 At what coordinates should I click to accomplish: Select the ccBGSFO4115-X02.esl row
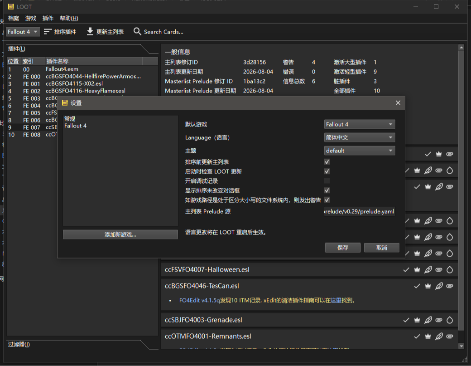click(82, 84)
